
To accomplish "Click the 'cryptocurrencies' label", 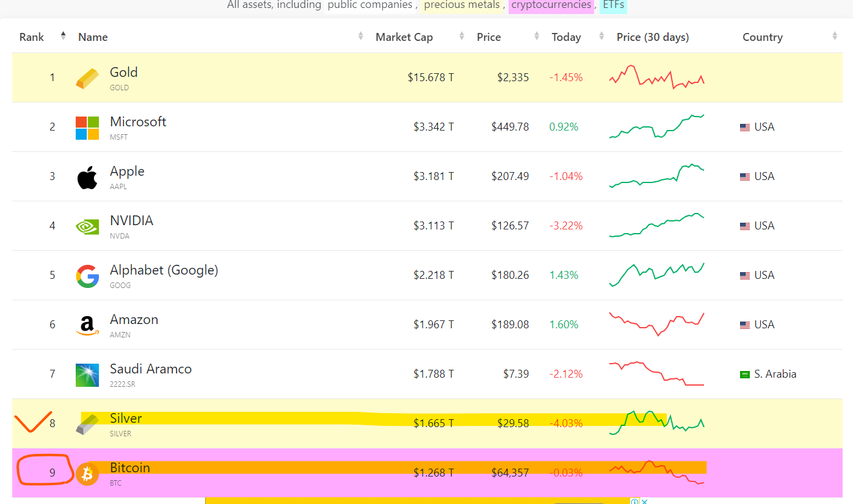I will [551, 5].
